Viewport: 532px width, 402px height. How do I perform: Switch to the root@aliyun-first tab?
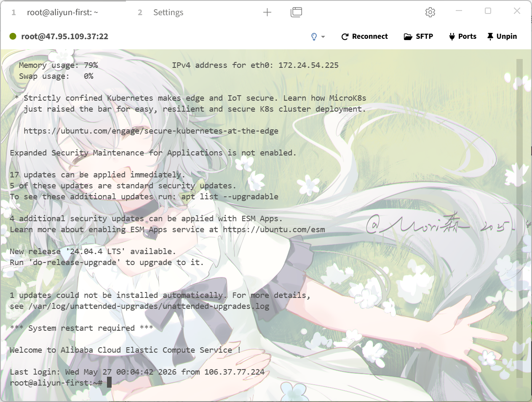tap(62, 13)
